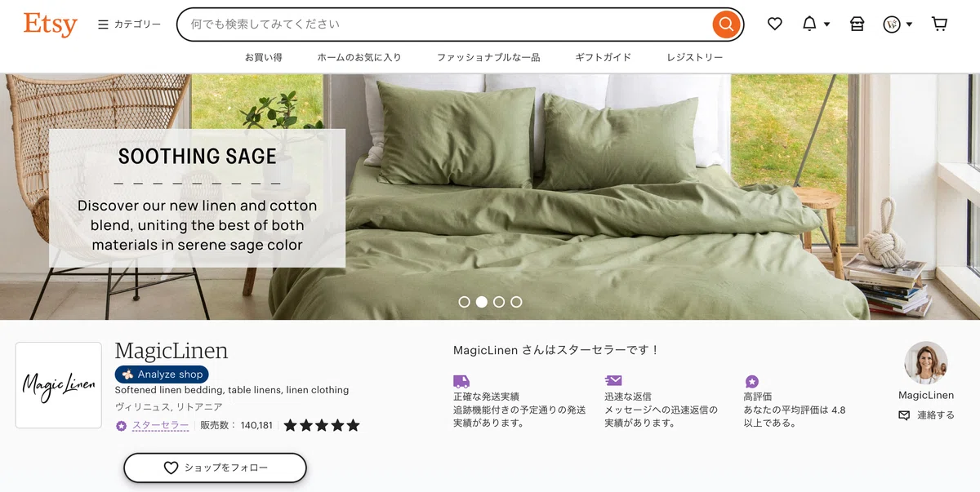This screenshot has width=980, height=492.
Task: Click the envelope 迅速な返信 icon
Action: (x=613, y=381)
